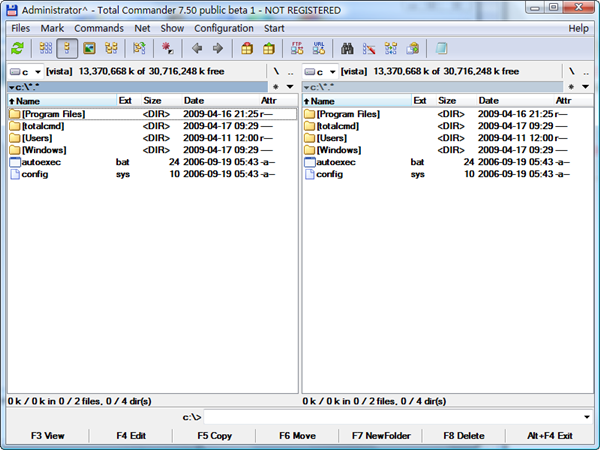Image resolution: width=600 pixels, height=450 pixels.
Task: Go forward with the right arrow icon
Action: coord(217,48)
